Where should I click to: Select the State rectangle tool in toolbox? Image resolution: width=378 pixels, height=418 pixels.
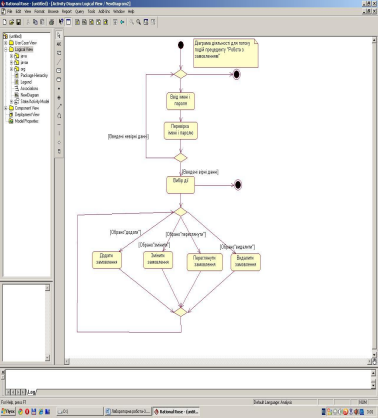[x=59, y=71]
